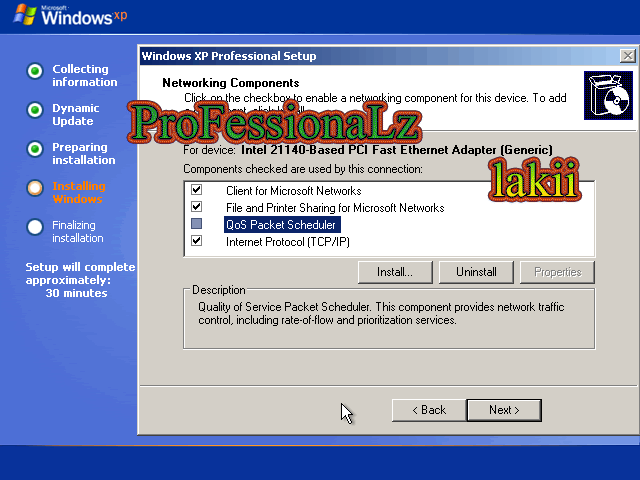Screen dimensions: 640x480
Task: Select Client for Microsoft Networks row
Action: tap(293, 191)
